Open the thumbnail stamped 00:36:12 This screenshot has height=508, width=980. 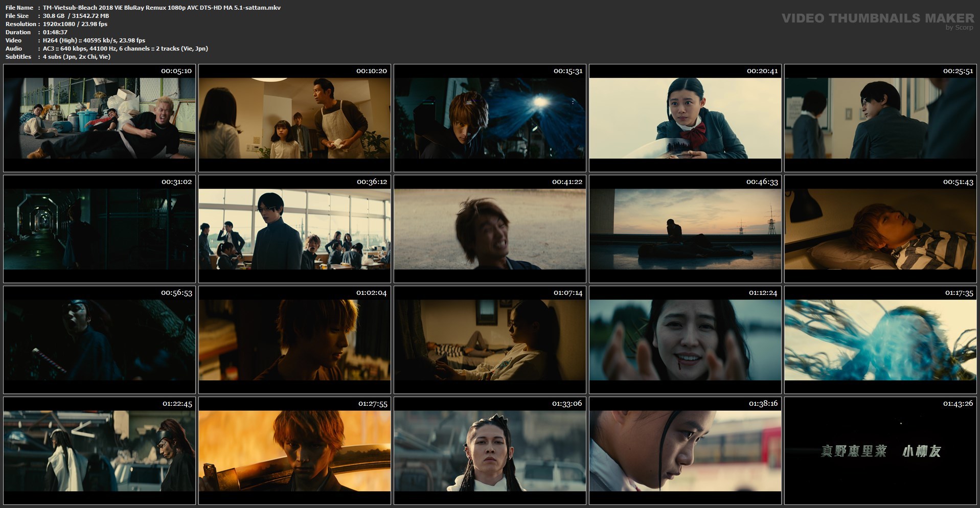click(294, 229)
